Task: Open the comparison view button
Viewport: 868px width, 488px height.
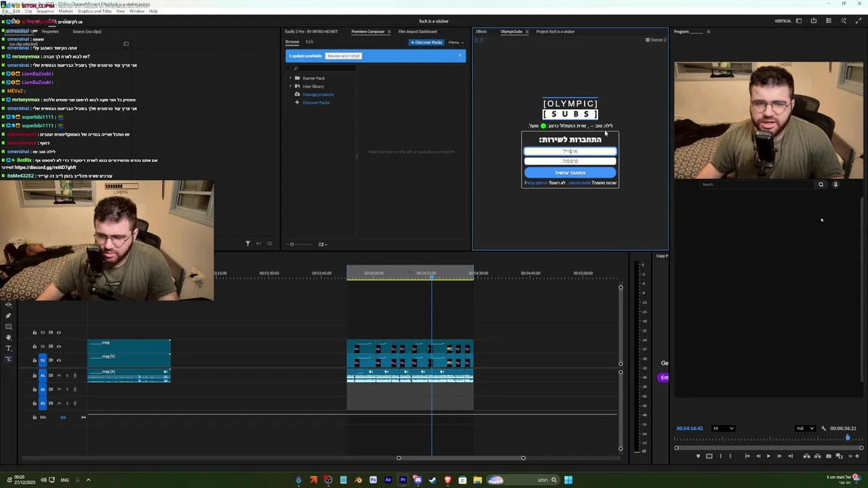Action: pos(839,456)
